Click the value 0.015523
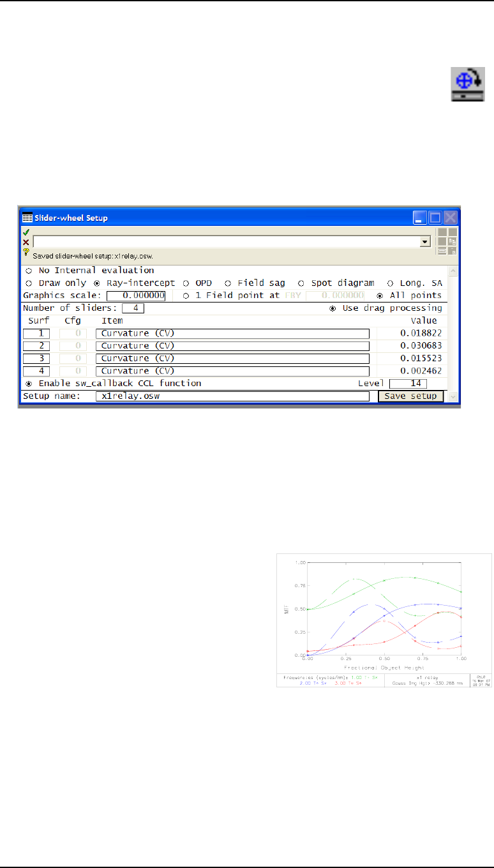The height and width of the screenshot is (868, 494). pyautogui.click(x=421, y=359)
